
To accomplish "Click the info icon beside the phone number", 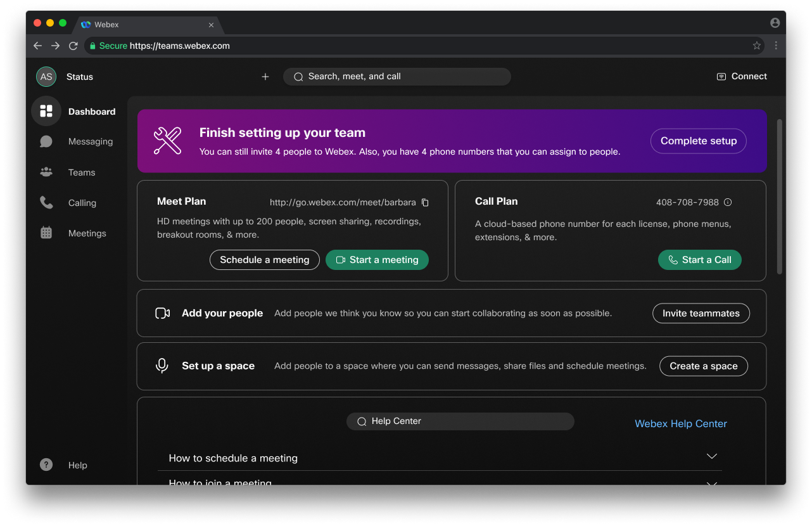I will point(728,203).
